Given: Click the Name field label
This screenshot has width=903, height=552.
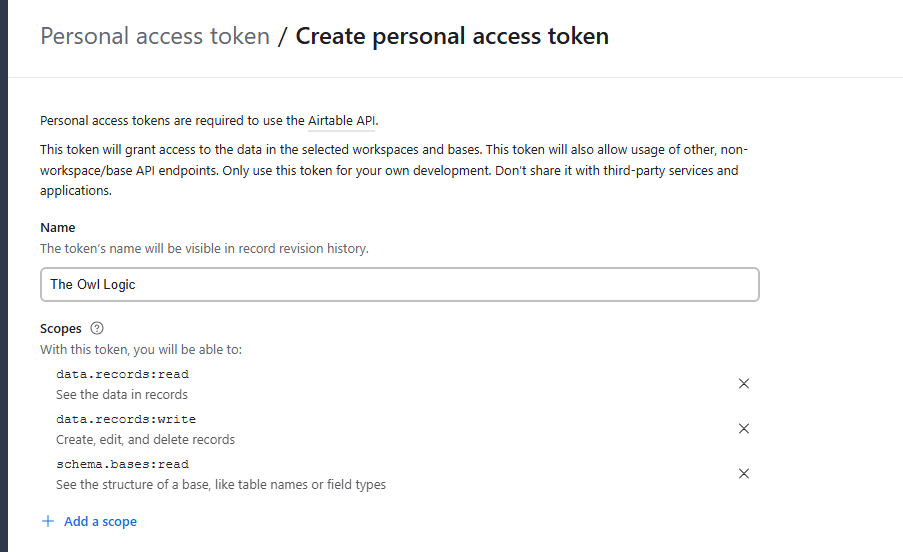Looking at the screenshot, I should point(58,228).
